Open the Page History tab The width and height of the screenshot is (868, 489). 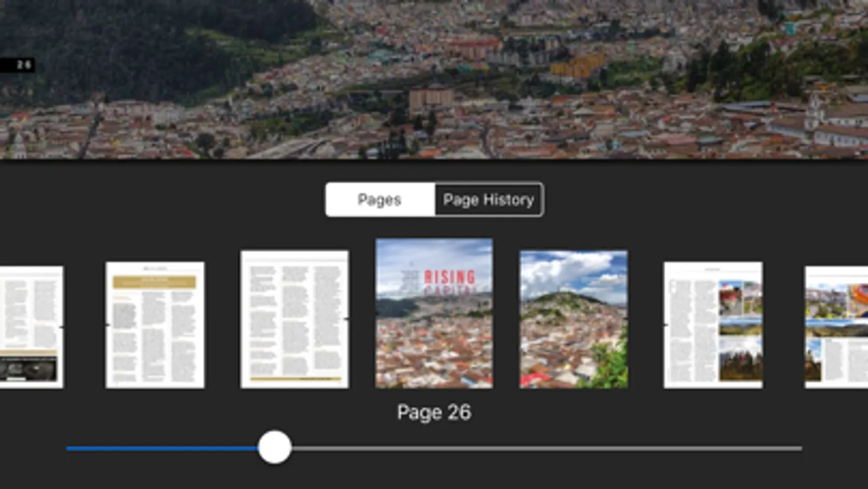coord(489,200)
